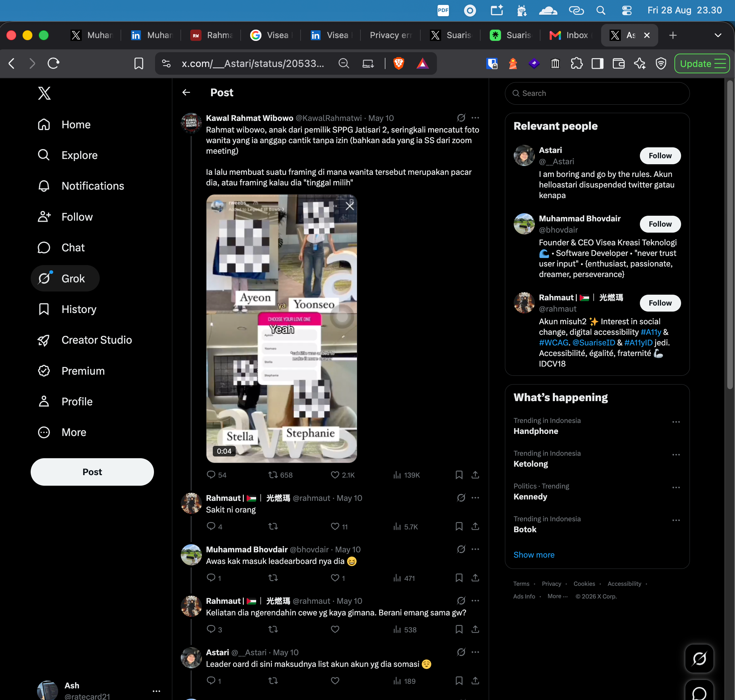Viewport: 735px width, 700px height.
Task: Open more options for Kennedy trend
Action: [x=676, y=488]
